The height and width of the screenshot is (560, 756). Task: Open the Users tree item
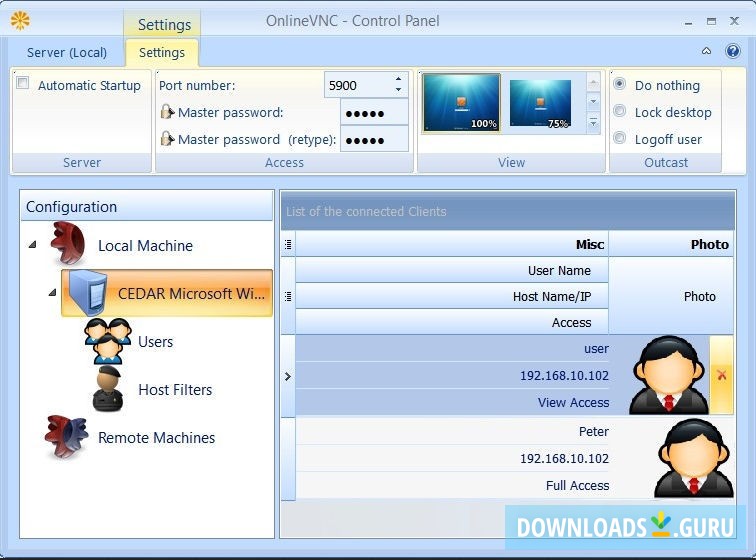point(155,341)
